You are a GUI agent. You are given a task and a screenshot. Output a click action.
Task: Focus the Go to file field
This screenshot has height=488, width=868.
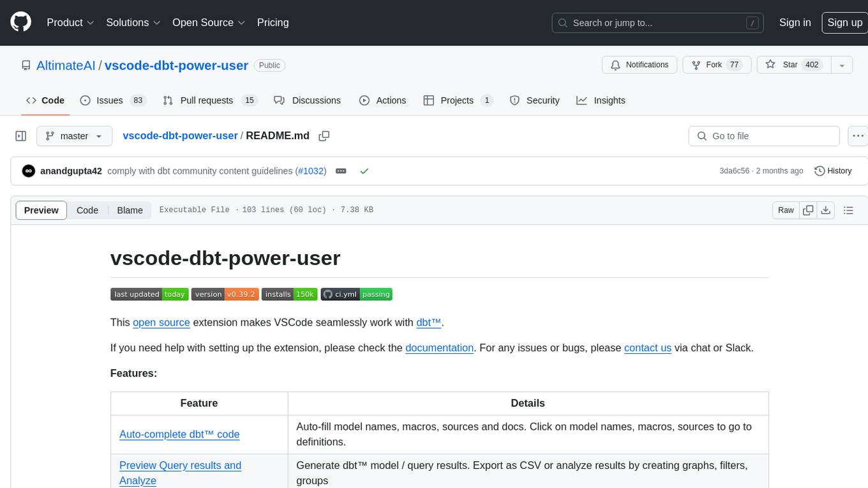[764, 136]
